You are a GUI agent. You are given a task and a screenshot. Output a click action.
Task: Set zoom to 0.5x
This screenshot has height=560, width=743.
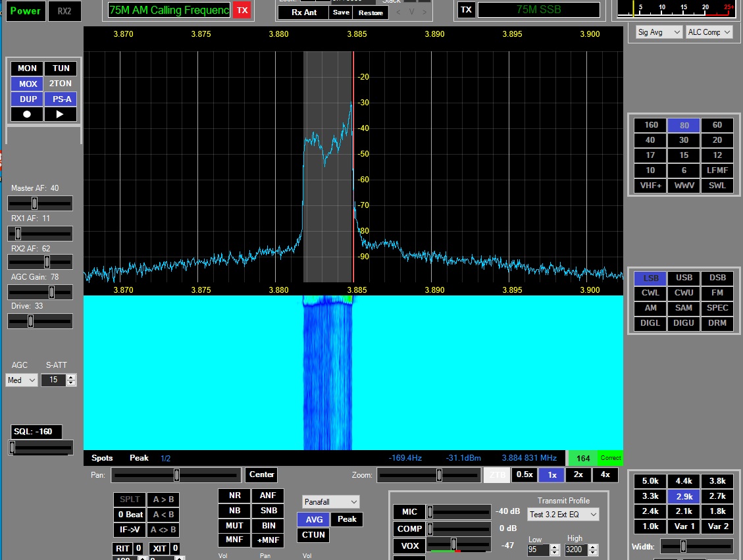[x=525, y=474]
